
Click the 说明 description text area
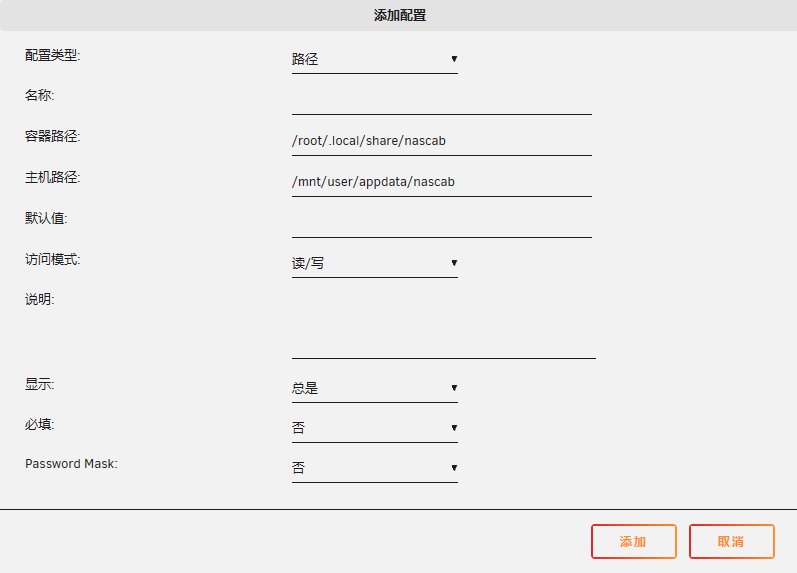coord(444,325)
